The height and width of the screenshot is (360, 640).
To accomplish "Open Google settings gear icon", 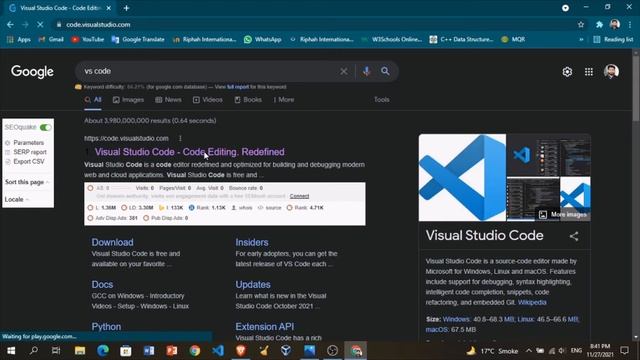I will pos(567,72).
